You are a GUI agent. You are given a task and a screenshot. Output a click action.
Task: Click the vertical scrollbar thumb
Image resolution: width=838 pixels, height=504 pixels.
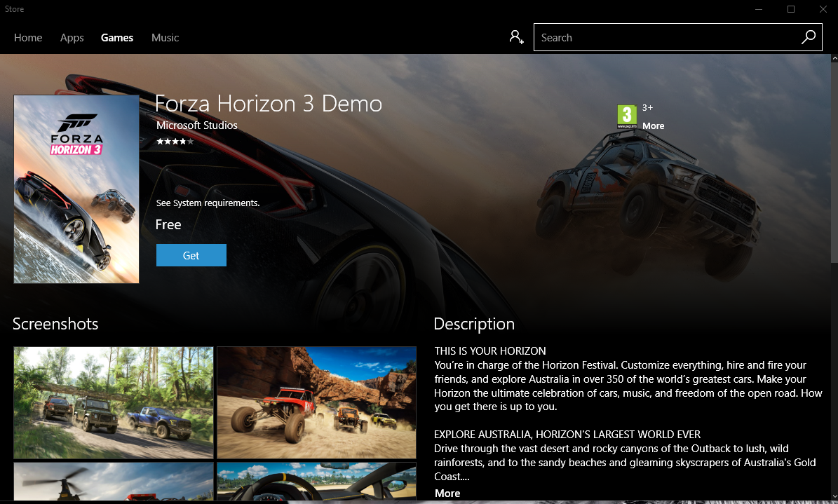click(834, 163)
